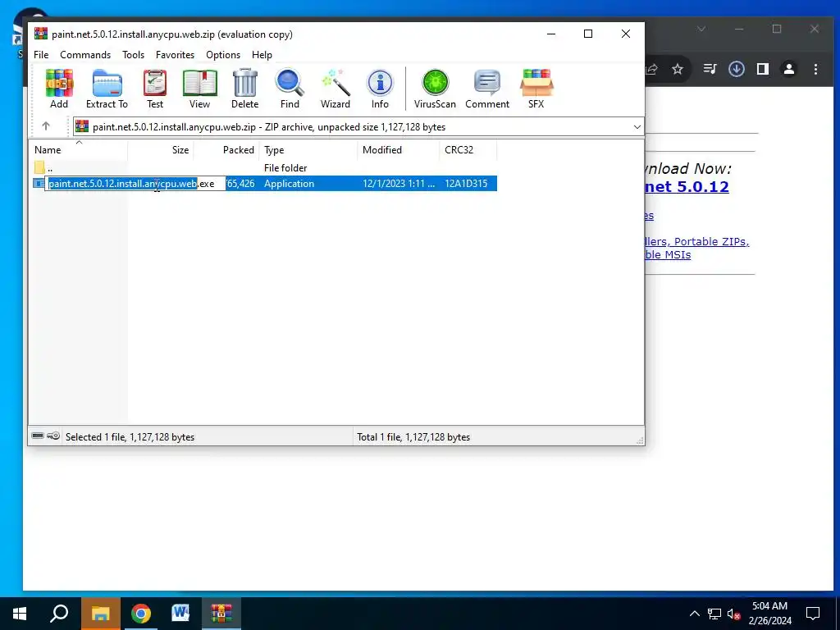The height and width of the screenshot is (630, 840).
Task: Toggle Chrome side panel icon
Action: 763,69
